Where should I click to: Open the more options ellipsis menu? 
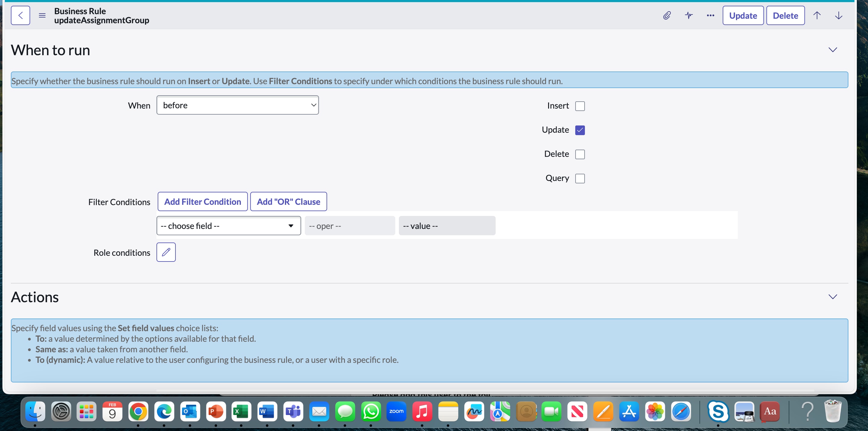tap(710, 15)
